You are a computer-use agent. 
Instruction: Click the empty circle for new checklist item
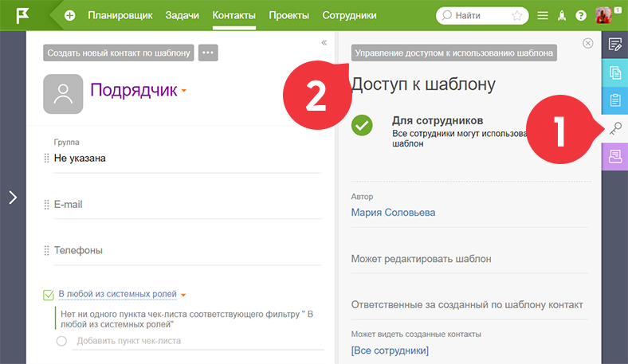[x=61, y=341]
